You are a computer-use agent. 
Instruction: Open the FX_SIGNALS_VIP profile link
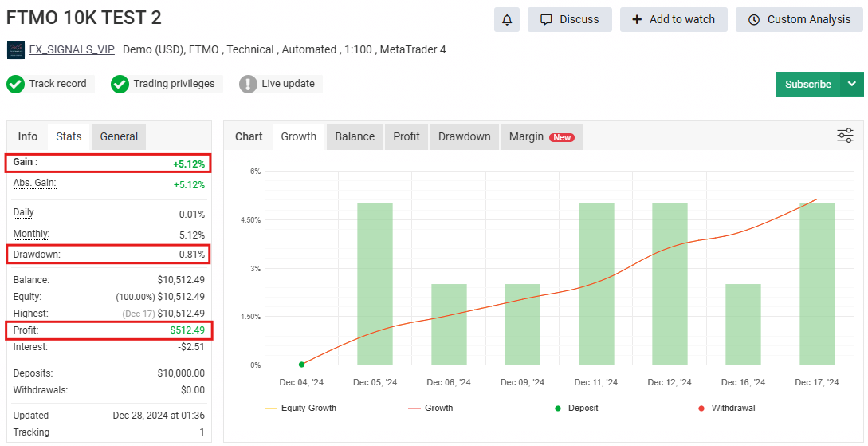(72, 49)
